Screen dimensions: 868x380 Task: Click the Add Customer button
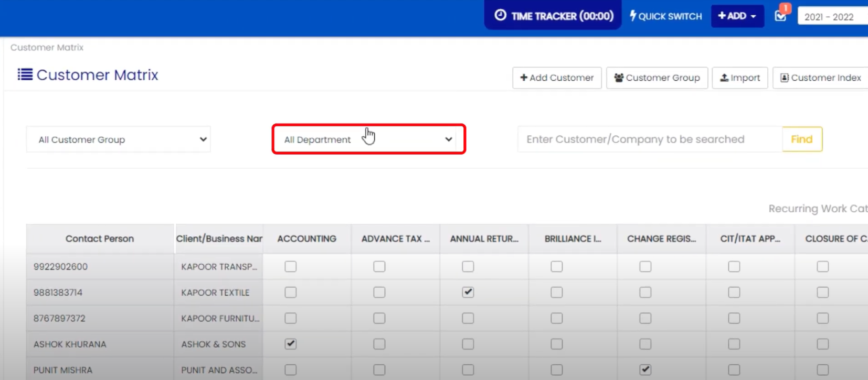pos(557,78)
